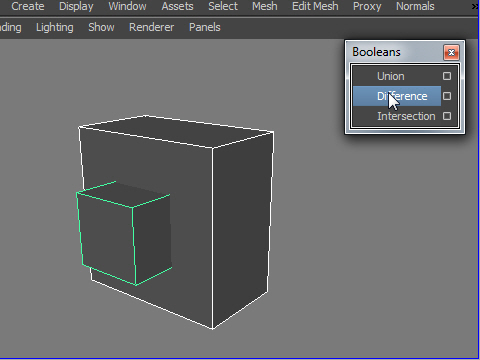
Task: Open the viewport Renderer menu
Action: pos(151,27)
